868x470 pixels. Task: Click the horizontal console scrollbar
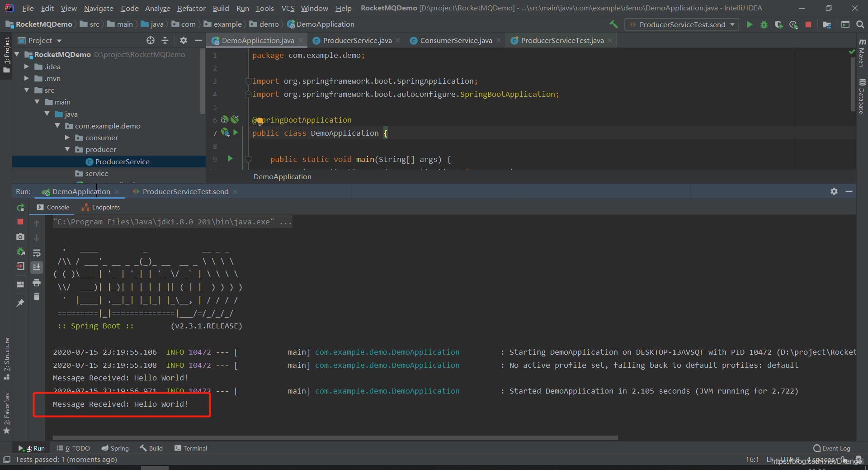[335, 438]
